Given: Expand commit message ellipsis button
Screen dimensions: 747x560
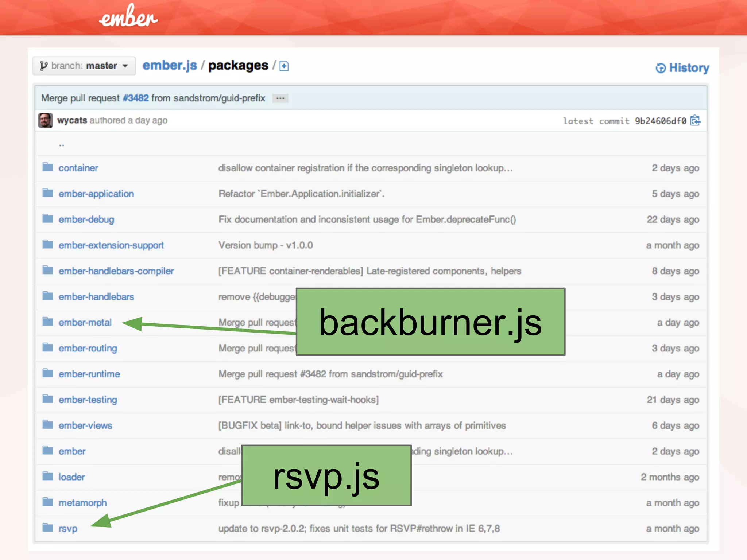Looking at the screenshot, I should [x=280, y=98].
